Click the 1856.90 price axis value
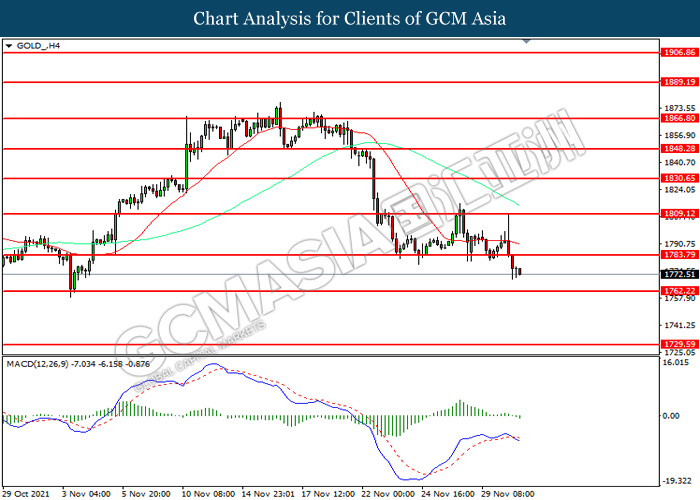The image size is (700, 500). (679, 135)
